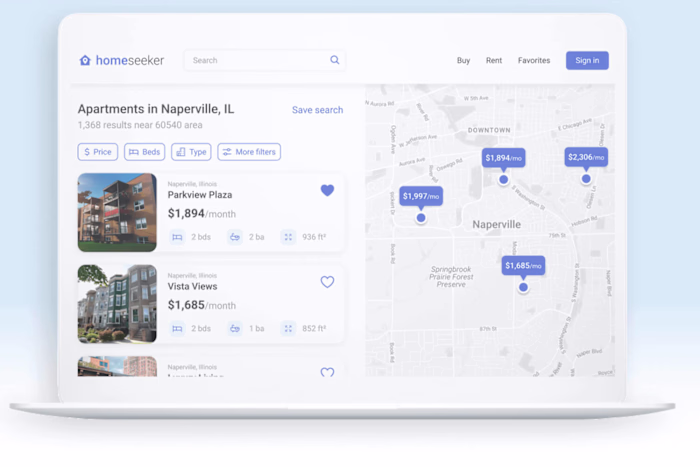Viewport: 700px width, 467px height.
Task: Open the Vista Views photo thumbnail
Action: click(x=117, y=304)
